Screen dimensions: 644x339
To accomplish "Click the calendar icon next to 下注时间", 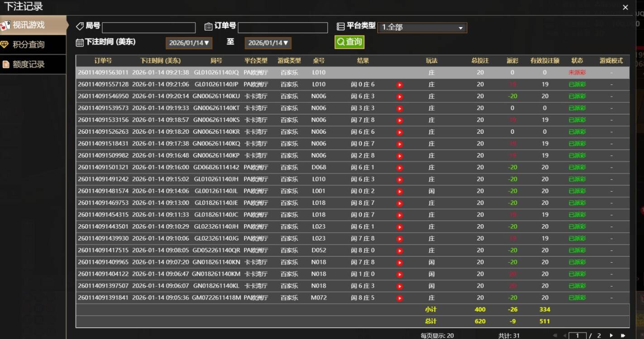I will [81, 42].
